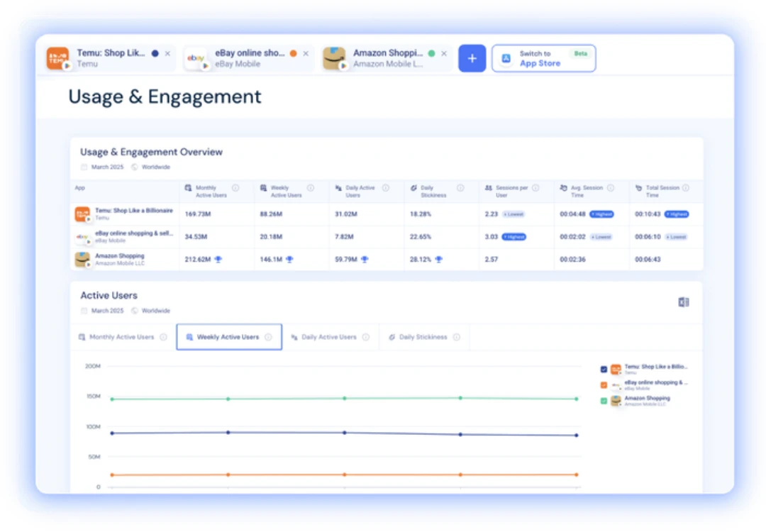Click the Temu 169.73M monthly users value
766x532 pixels.
pos(198,214)
